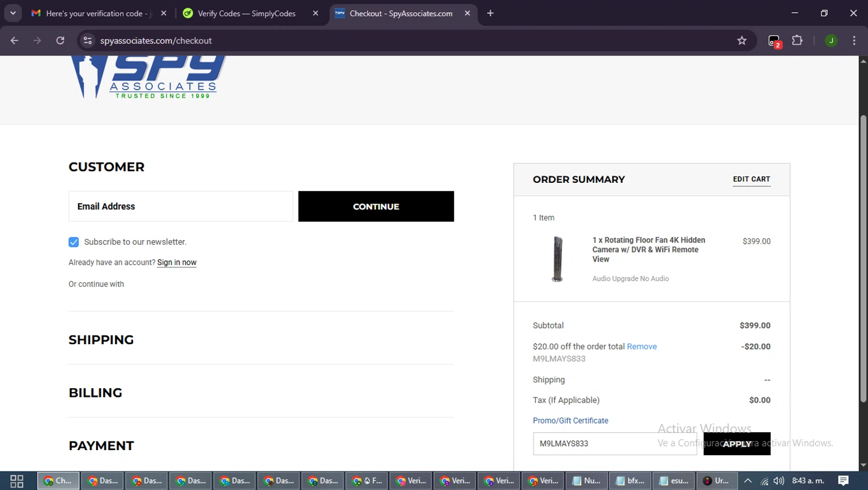This screenshot has height=490, width=868.
Task: Open the 'esu...' Notepad taskbar window
Action: (x=674, y=481)
